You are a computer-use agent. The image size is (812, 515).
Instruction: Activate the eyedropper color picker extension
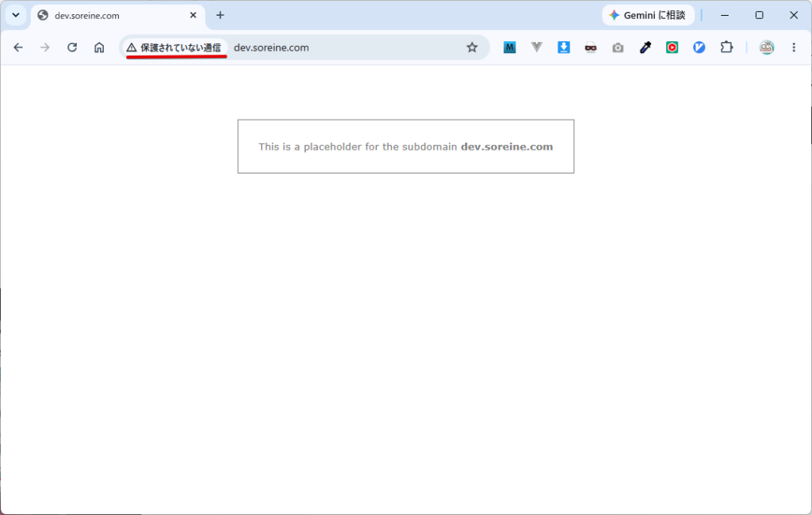pyautogui.click(x=645, y=48)
